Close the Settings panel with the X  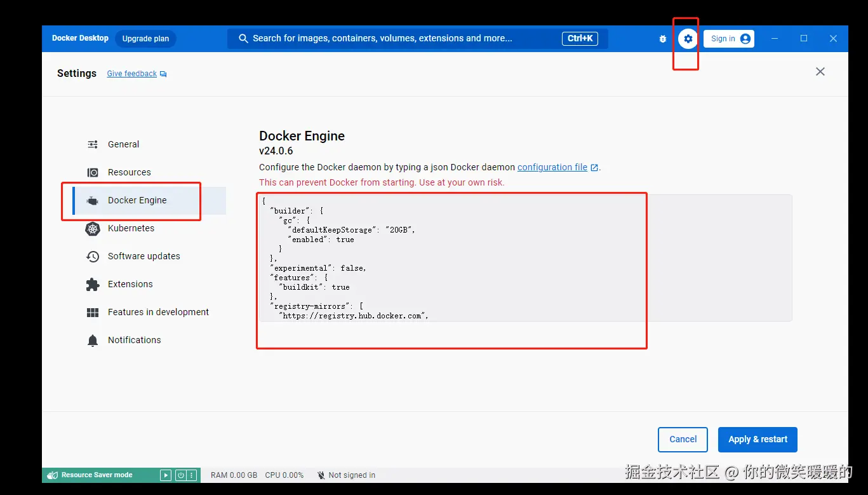point(820,72)
